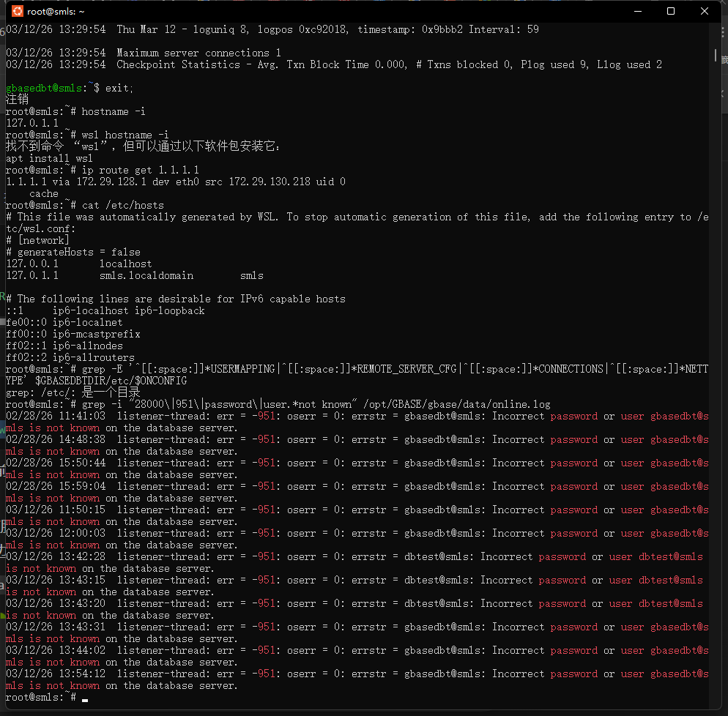Screen dimensions: 728x716
Task: Click the dbtest error at 03/12/26 13:43:20
Action: pyautogui.click(x=354, y=609)
